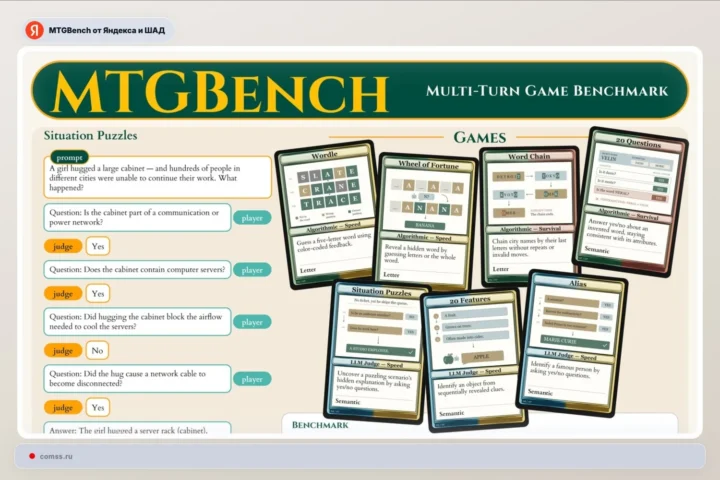Viewport: 720px width, 480px height.
Task: Select the Word Chain game card
Action: point(528,216)
